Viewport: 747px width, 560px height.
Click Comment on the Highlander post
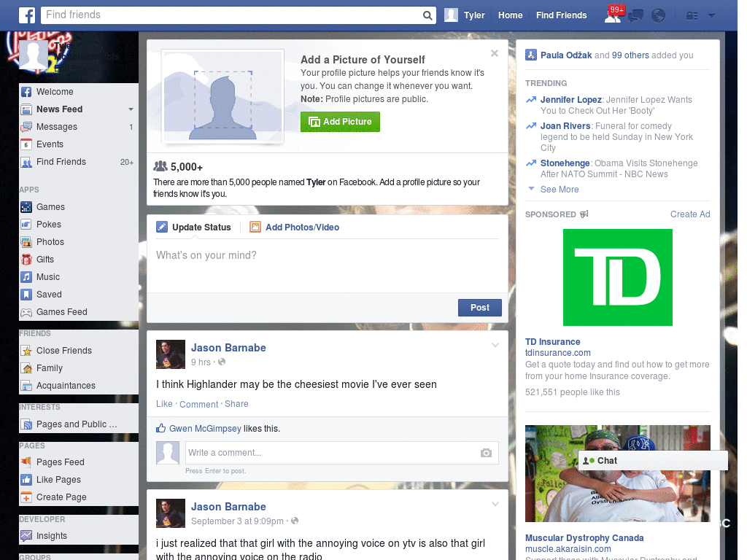[x=198, y=404]
